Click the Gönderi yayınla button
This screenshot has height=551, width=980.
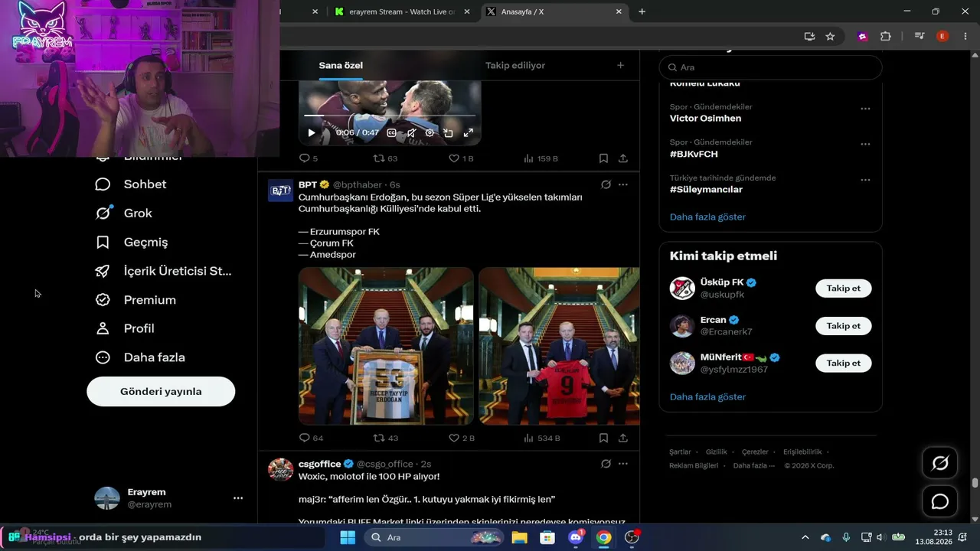161,391
